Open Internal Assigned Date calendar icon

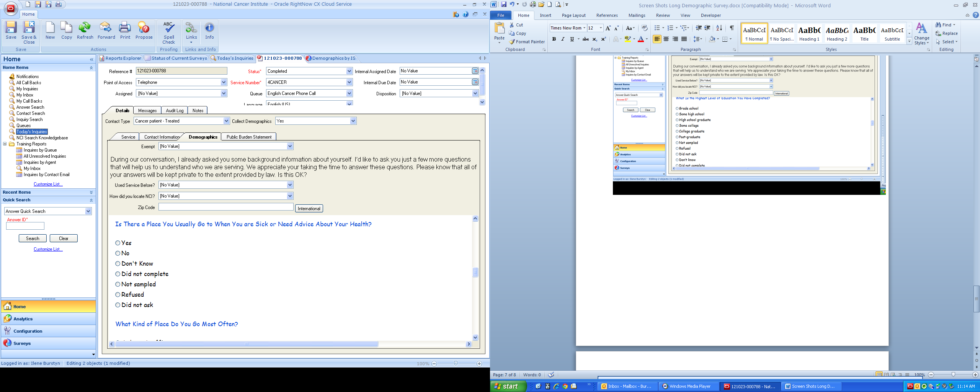pos(475,71)
